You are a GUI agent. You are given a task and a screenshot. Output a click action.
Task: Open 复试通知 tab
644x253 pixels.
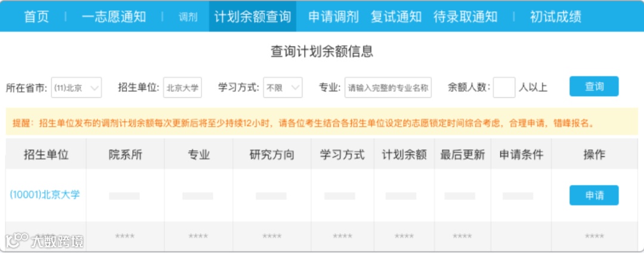click(396, 17)
